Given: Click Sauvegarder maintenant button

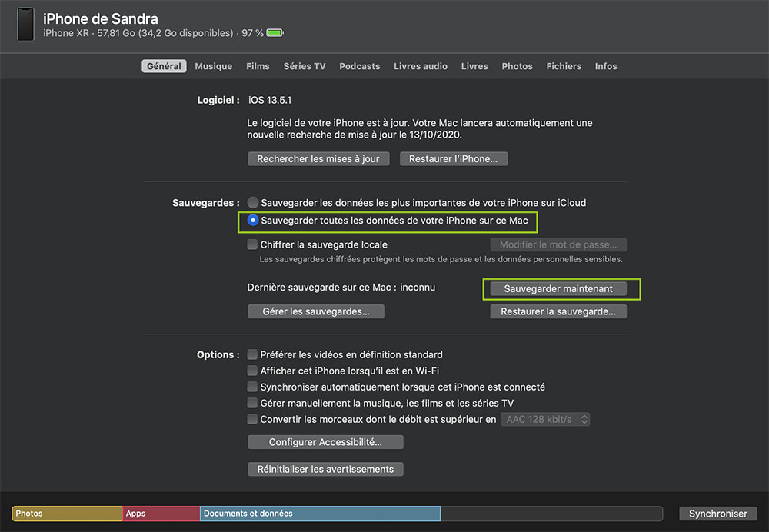Looking at the screenshot, I should pyautogui.click(x=558, y=289).
